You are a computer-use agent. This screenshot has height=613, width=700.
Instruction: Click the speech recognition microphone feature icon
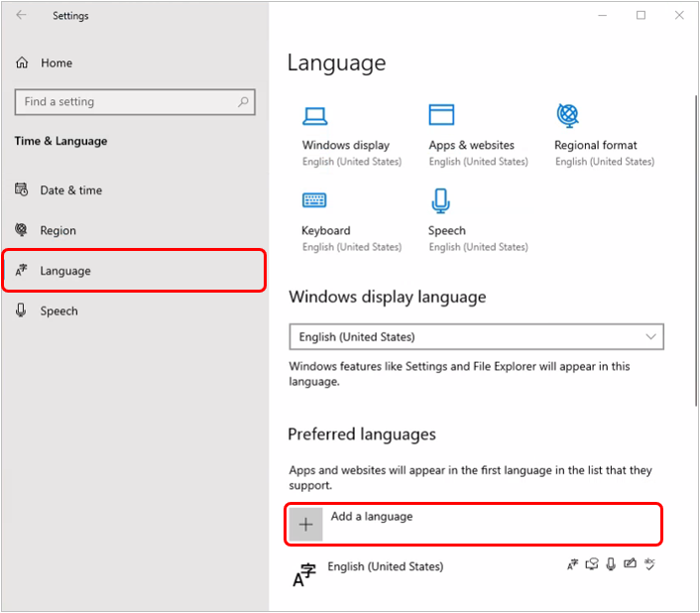(x=611, y=563)
